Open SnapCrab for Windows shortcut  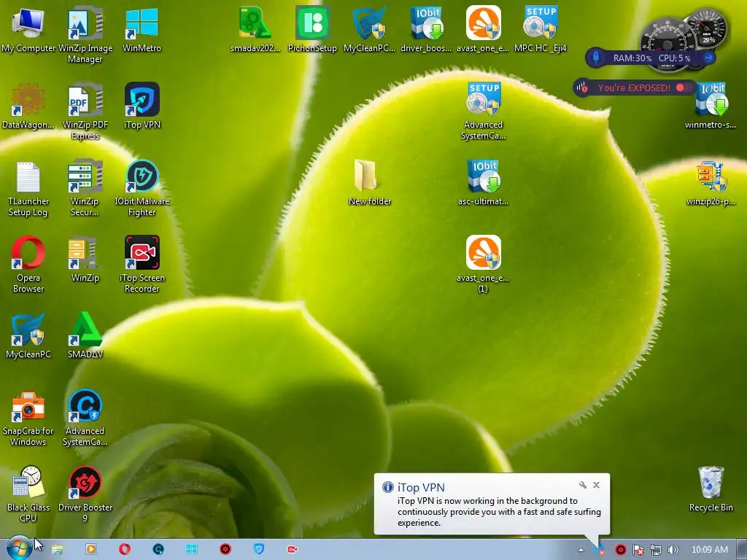point(28,419)
